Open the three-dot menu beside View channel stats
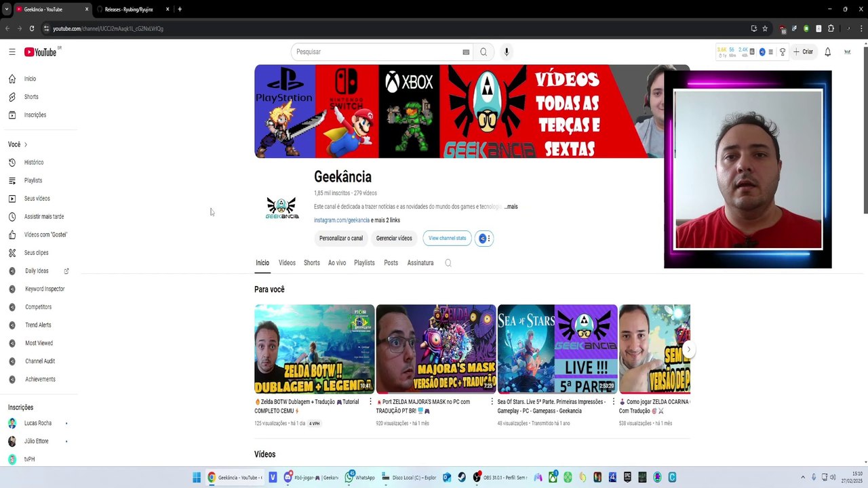The width and height of the screenshot is (868, 488). tap(489, 239)
